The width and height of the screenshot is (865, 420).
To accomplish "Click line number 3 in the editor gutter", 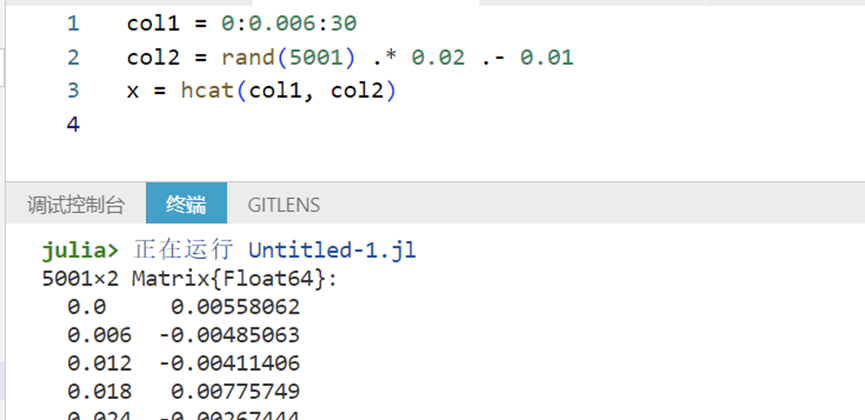I will point(73,91).
